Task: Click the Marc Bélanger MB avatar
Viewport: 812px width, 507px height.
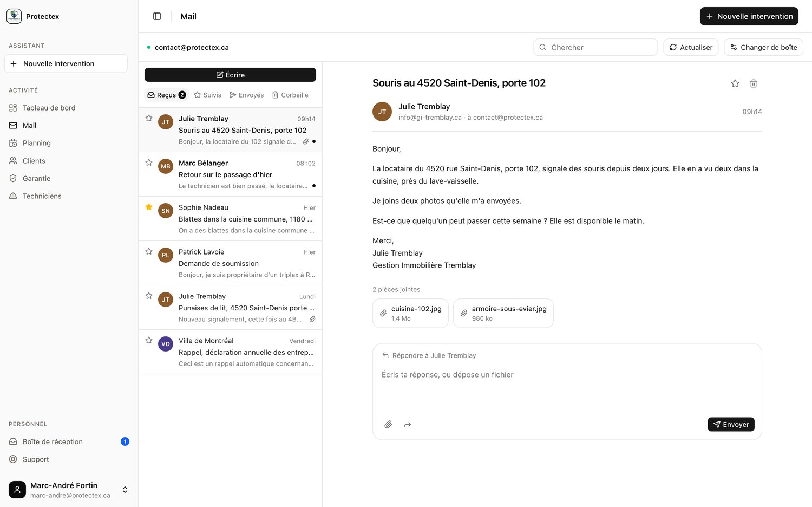Action: pos(166,166)
